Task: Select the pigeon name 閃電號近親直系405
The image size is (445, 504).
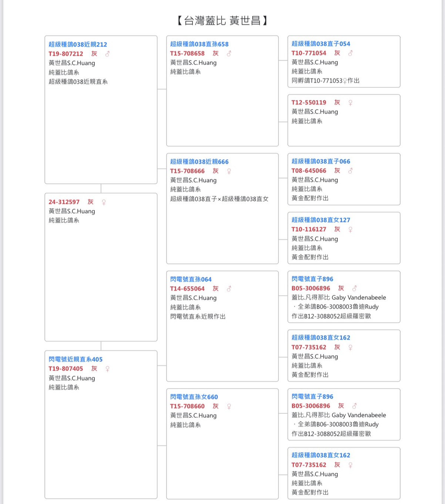Action: [76, 359]
